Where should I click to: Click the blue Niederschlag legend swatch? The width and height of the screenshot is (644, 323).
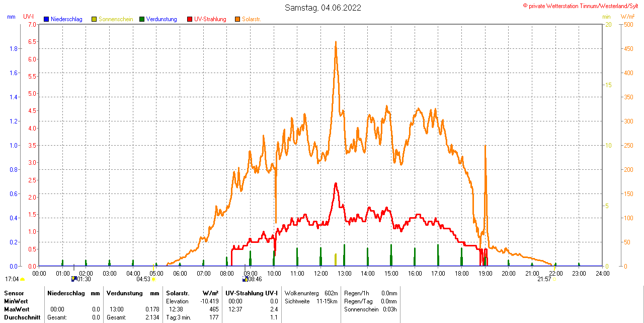tap(46, 19)
